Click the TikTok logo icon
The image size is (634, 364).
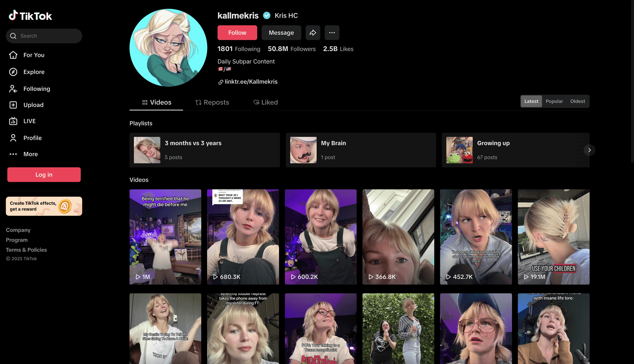click(x=13, y=15)
